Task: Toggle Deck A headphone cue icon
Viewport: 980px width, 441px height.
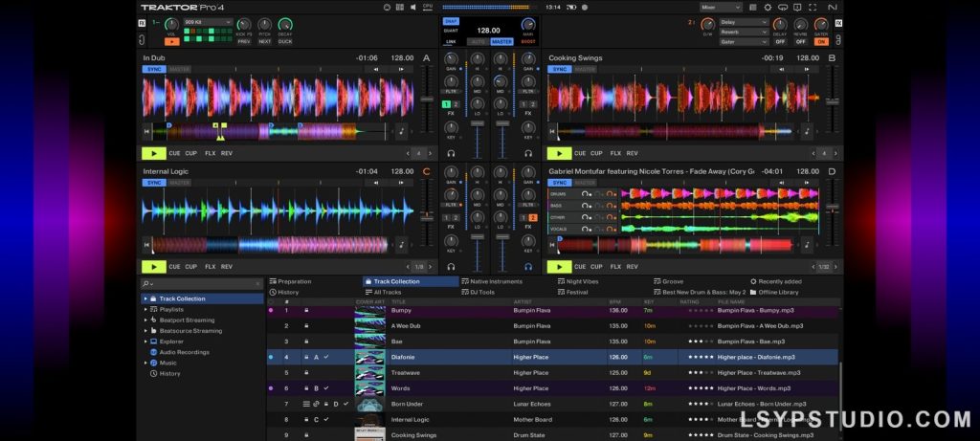Action: (x=452, y=153)
